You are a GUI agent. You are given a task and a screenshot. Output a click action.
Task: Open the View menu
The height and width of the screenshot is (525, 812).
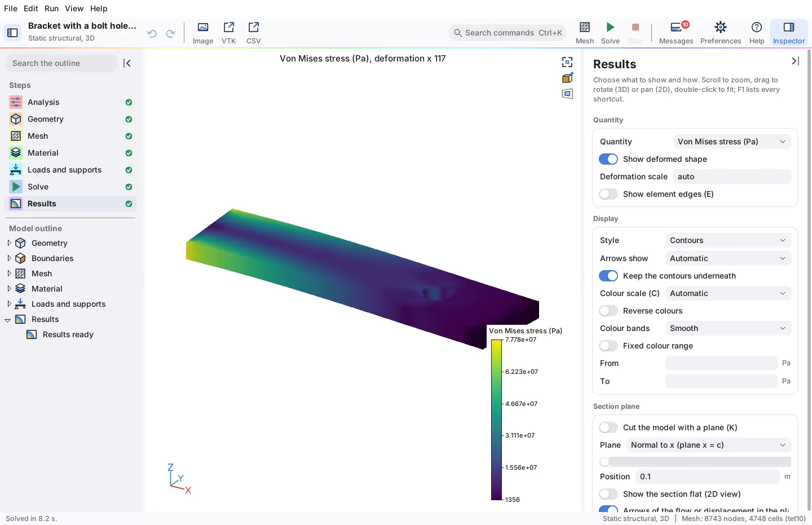[74, 8]
